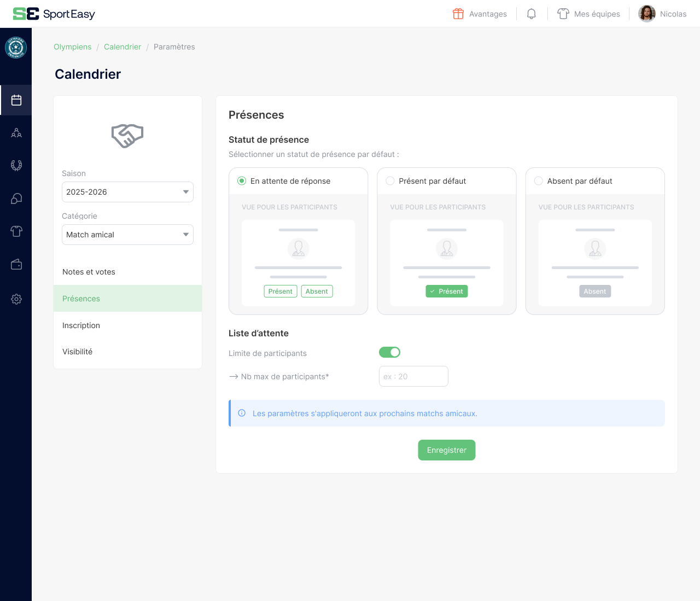Open the equipment section with the t-shirt icon
700x601 pixels.
click(x=16, y=231)
